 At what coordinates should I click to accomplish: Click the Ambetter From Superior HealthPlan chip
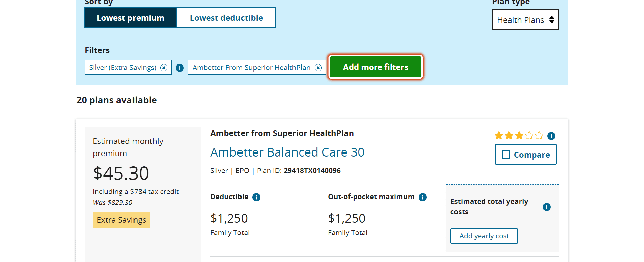251,68
